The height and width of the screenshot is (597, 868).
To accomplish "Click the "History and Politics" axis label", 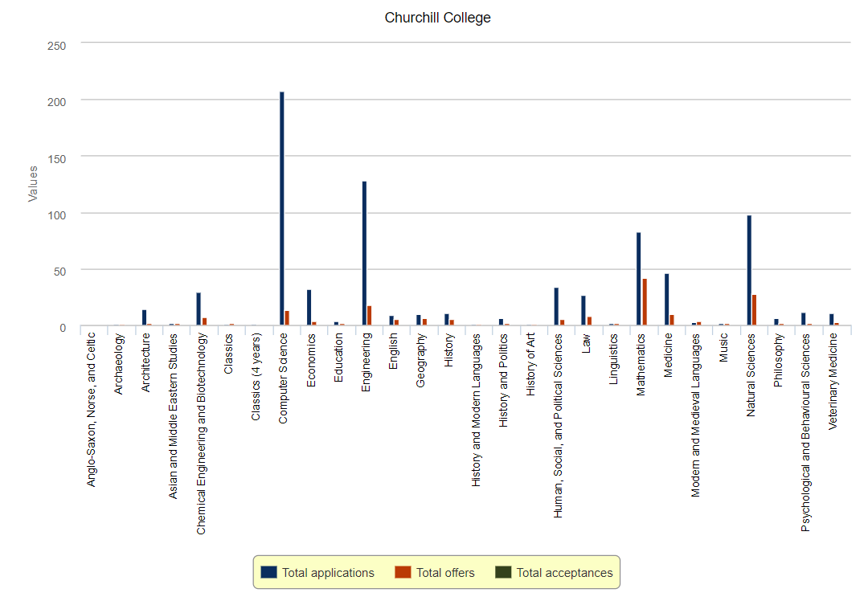I will tap(503, 380).
